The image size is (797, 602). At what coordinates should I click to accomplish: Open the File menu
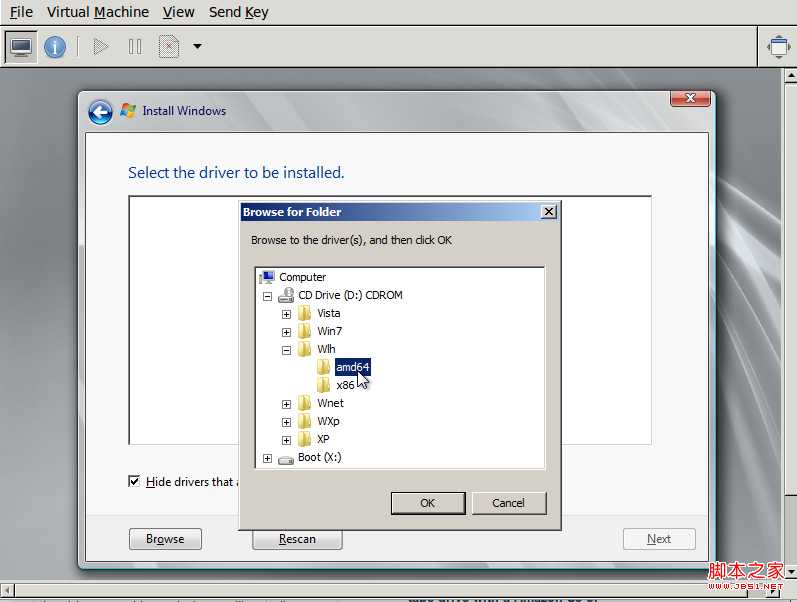coord(21,12)
